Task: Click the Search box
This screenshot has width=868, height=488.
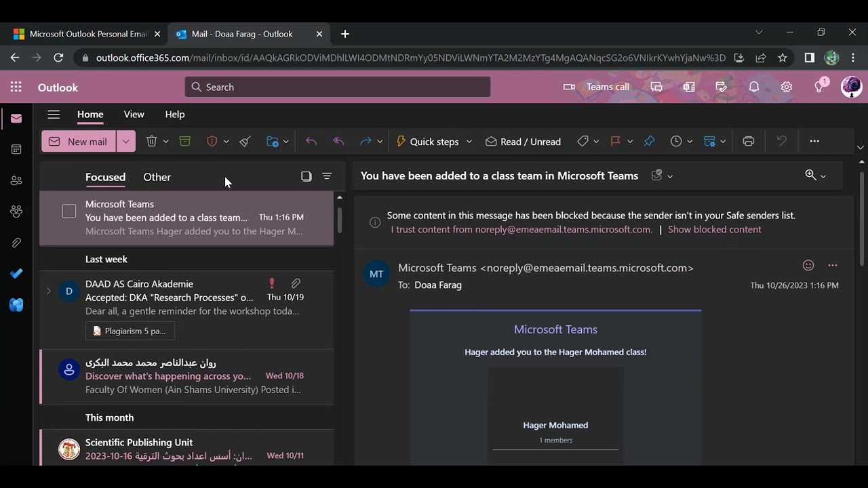Action: [x=338, y=87]
